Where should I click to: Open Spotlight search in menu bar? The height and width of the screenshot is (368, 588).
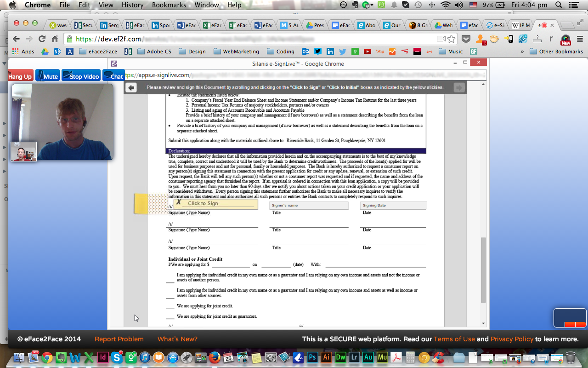[559, 5]
